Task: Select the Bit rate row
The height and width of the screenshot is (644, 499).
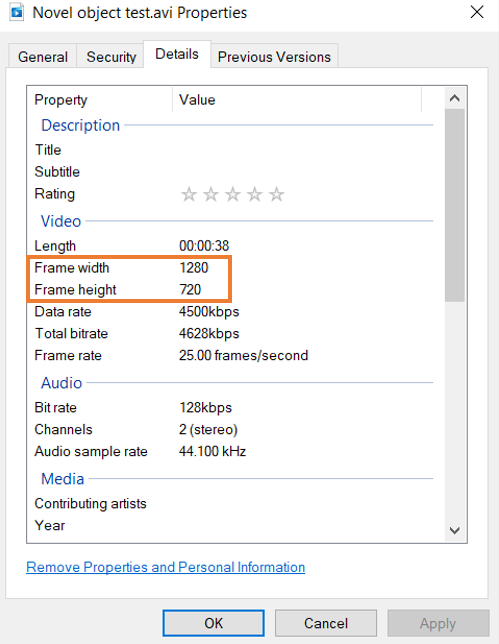Action: [232, 407]
